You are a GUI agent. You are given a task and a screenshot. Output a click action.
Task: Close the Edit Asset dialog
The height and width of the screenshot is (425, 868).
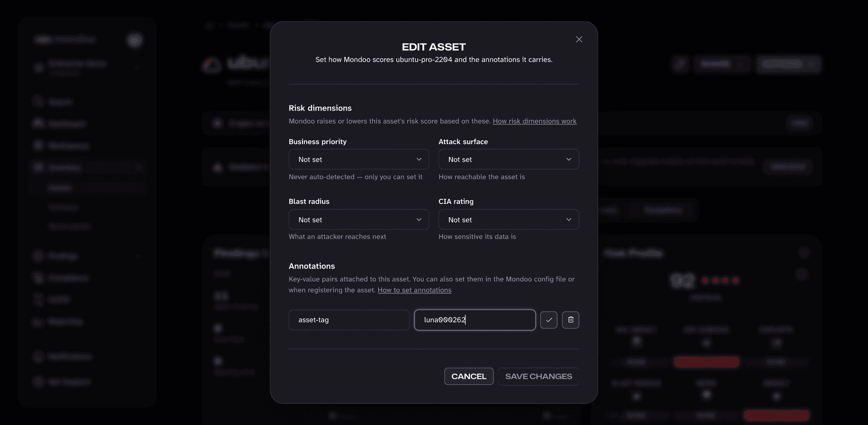tap(579, 39)
